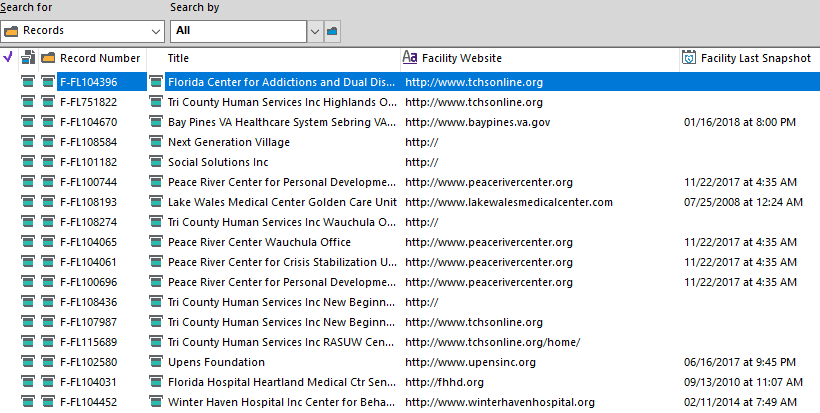Expand the Search by All dropdown arrow
Viewport: 820px width, 413px height.
coord(315,31)
